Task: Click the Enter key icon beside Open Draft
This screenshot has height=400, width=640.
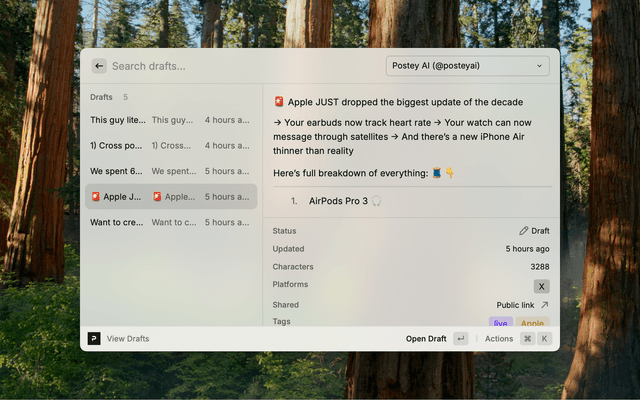Action: pyautogui.click(x=460, y=339)
